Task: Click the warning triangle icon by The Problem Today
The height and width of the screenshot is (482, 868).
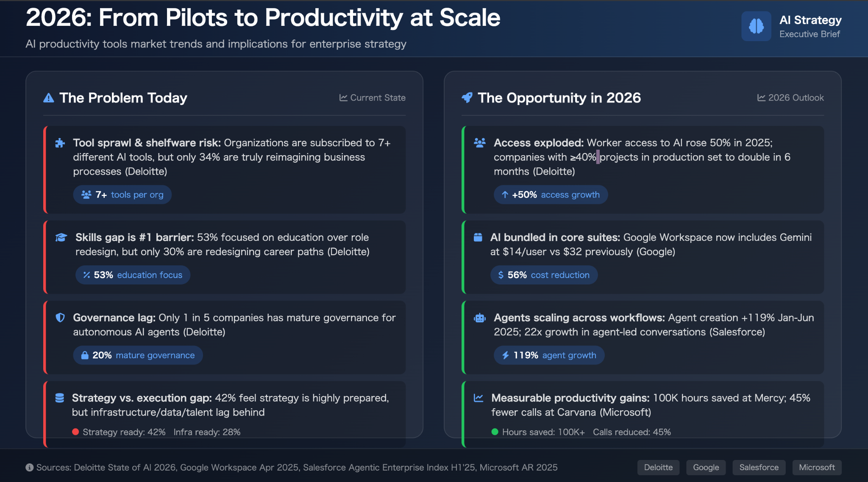Action: click(x=49, y=98)
